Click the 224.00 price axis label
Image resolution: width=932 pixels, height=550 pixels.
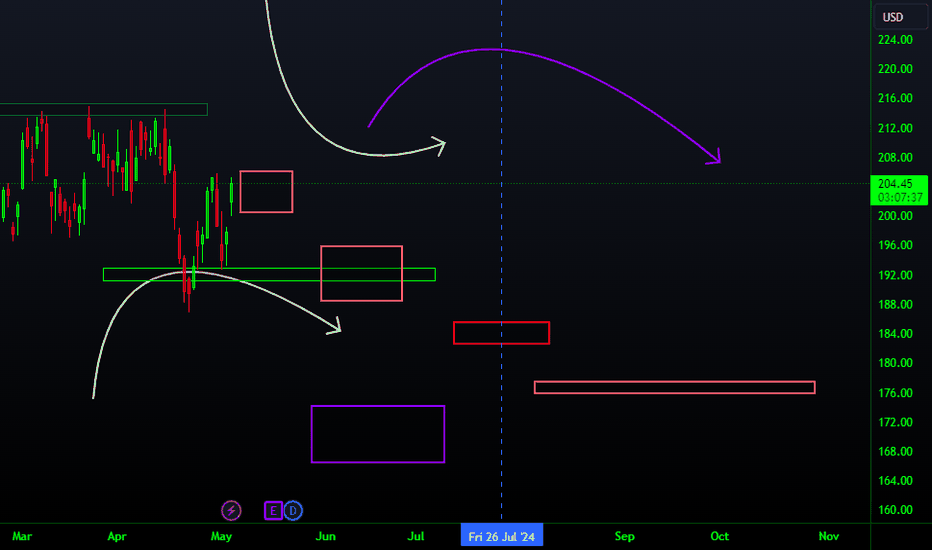(x=895, y=40)
